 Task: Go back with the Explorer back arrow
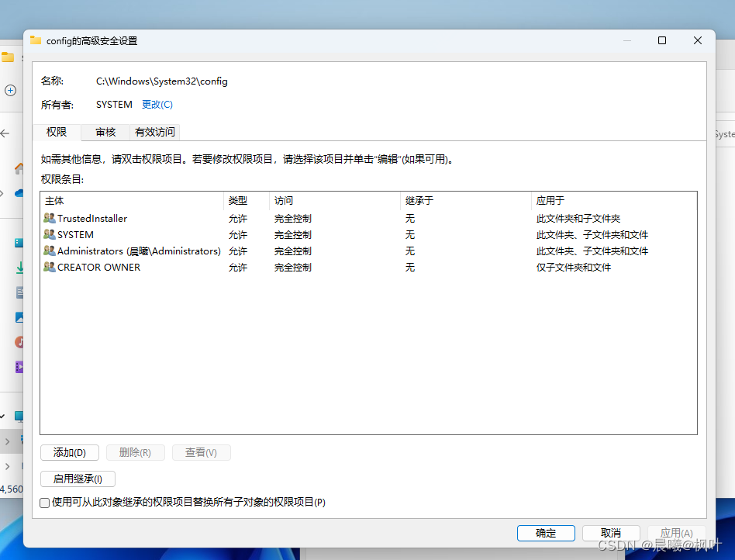[5, 133]
